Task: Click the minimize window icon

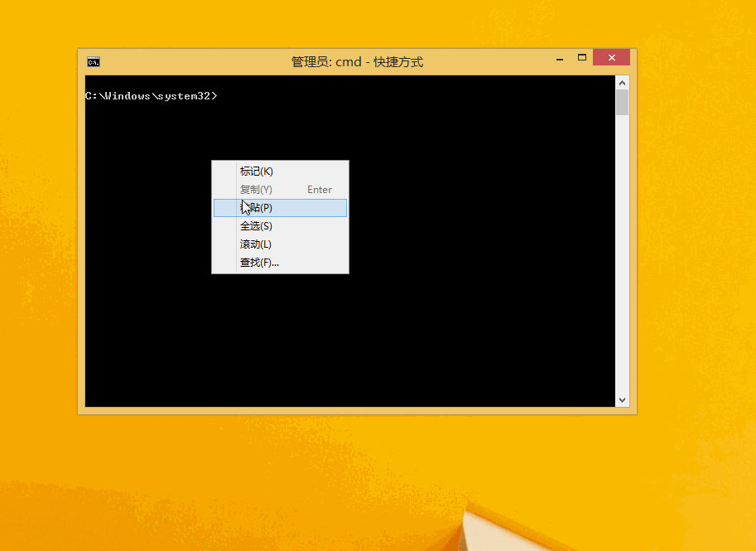Action: [559, 57]
